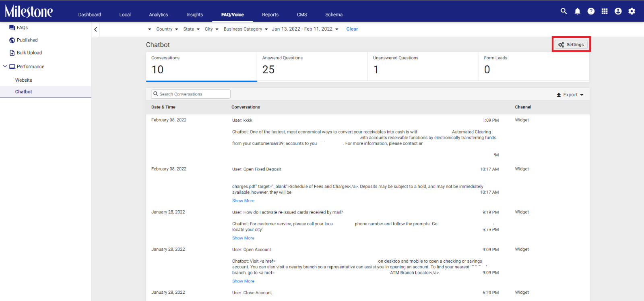Go to the Dashboard tab
The height and width of the screenshot is (301, 644).
click(x=90, y=15)
